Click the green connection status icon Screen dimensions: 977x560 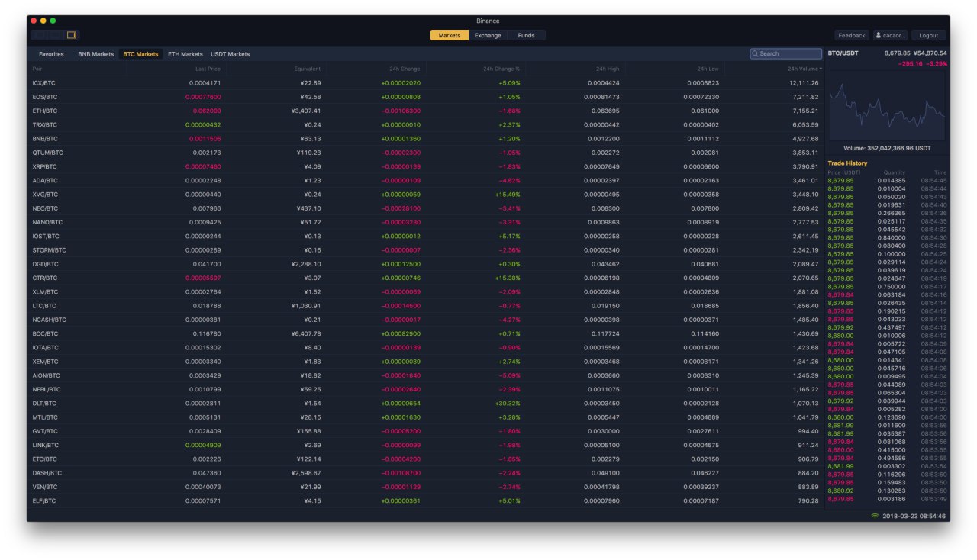tap(875, 516)
